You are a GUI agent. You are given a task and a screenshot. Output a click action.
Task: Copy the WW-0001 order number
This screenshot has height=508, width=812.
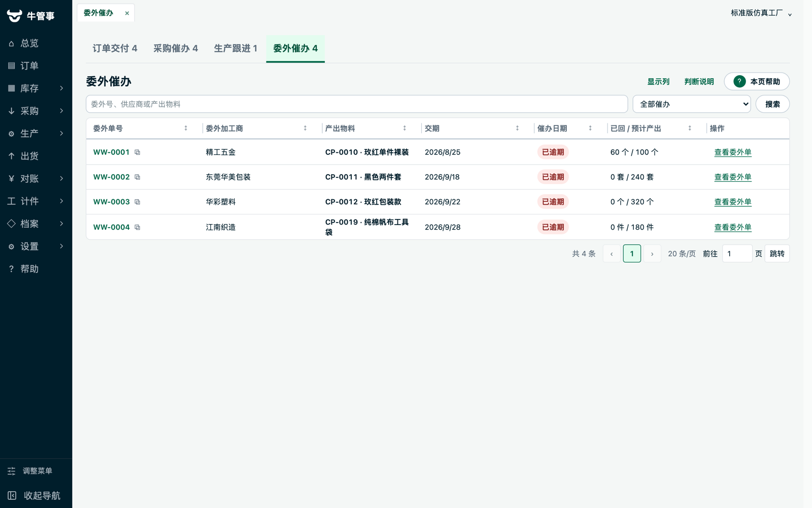[x=137, y=152]
